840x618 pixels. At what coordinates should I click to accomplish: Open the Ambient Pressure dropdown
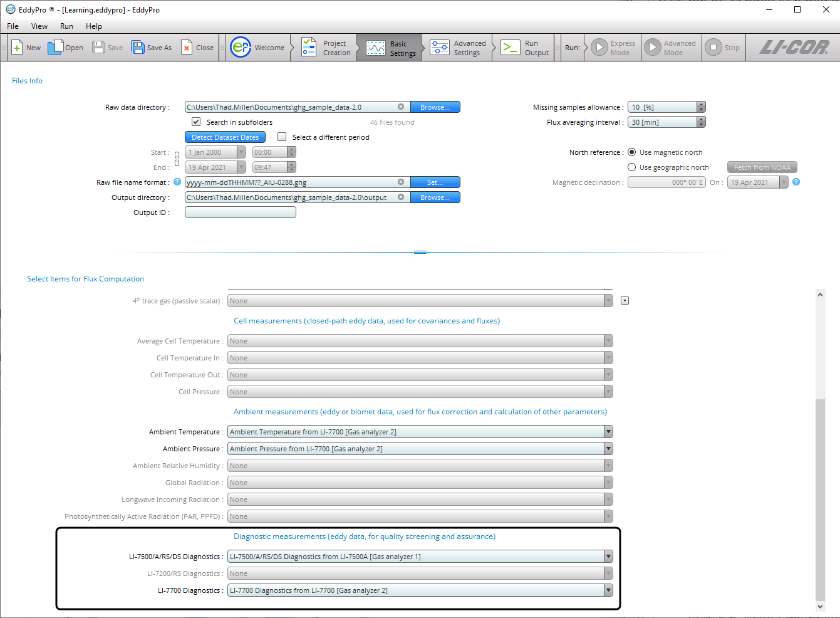[x=608, y=449]
